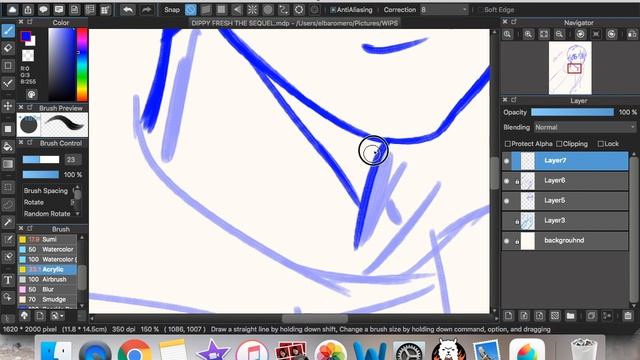
Task: Open the color palette icon
Action: (x=31, y=95)
